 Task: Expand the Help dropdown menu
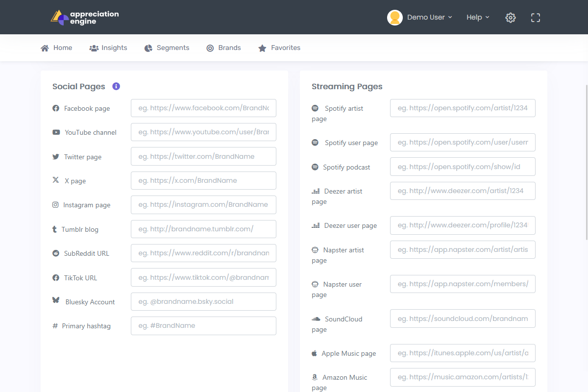point(478,18)
